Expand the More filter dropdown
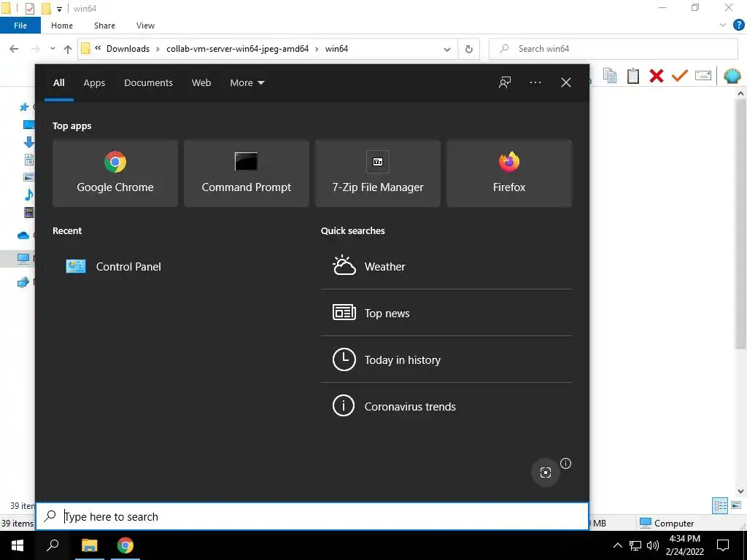The image size is (747, 560). coord(247,83)
